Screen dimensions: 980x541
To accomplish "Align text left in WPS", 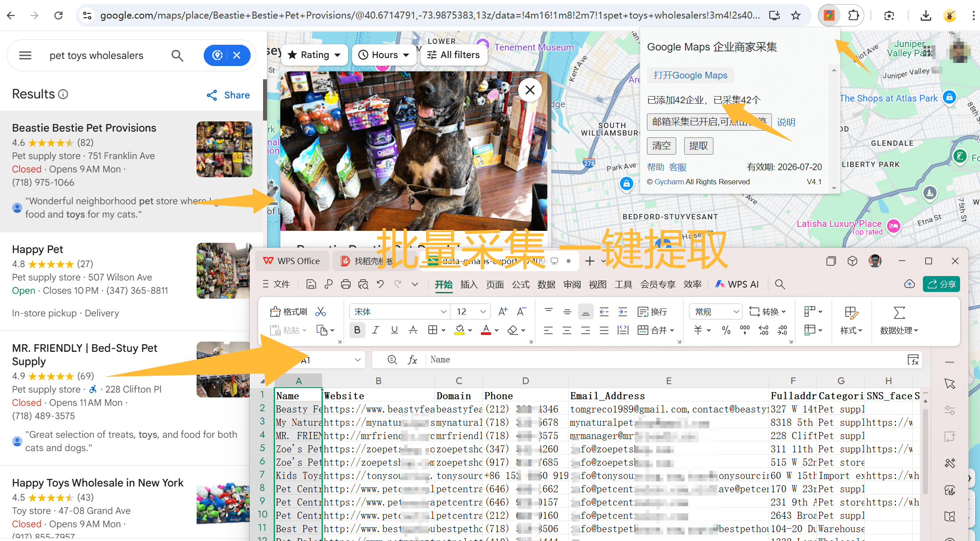I will coord(548,330).
